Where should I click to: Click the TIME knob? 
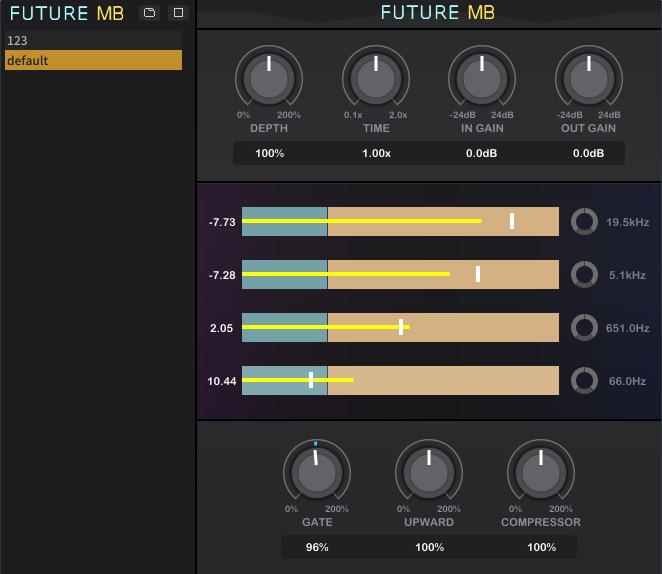pos(376,78)
